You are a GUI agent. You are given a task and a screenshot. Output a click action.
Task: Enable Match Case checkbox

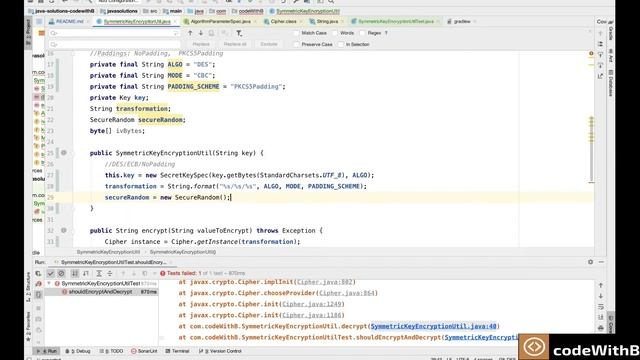coord(296,33)
